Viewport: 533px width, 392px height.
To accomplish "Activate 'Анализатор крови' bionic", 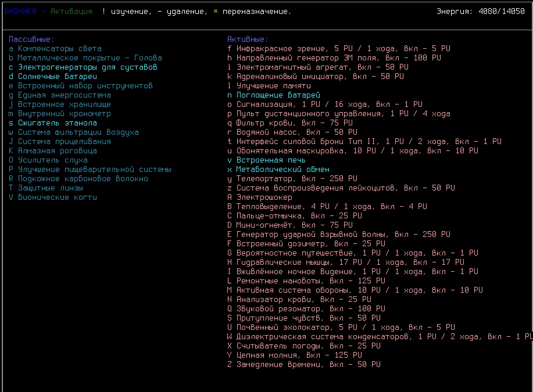I will point(299,299).
